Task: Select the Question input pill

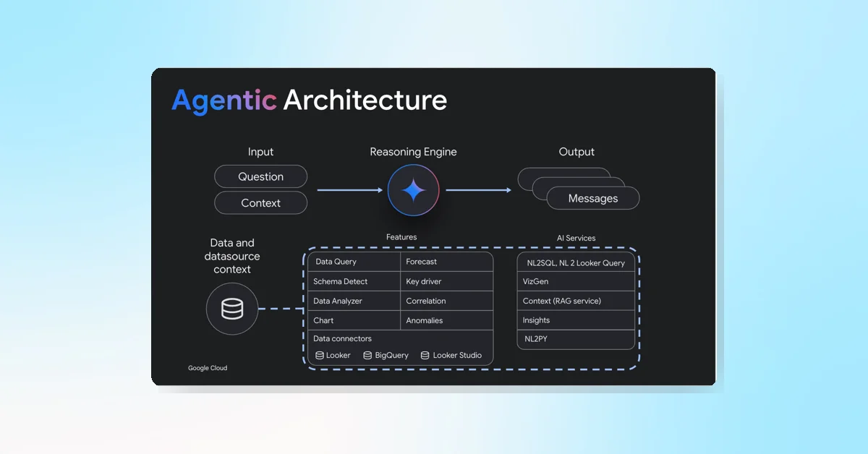Action: point(261,176)
